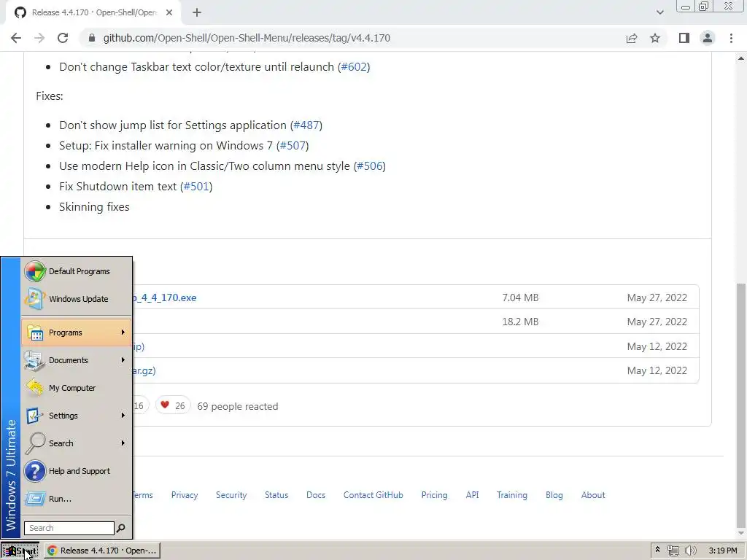The image size is (747, 560).
Task: Click the search magnifier button in start menu
Action: [121, 528]
